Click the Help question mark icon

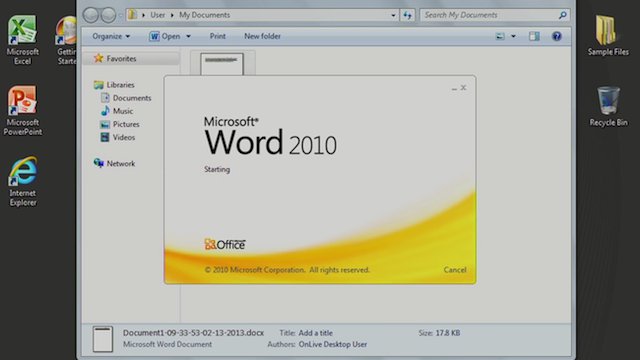point(556,36)
